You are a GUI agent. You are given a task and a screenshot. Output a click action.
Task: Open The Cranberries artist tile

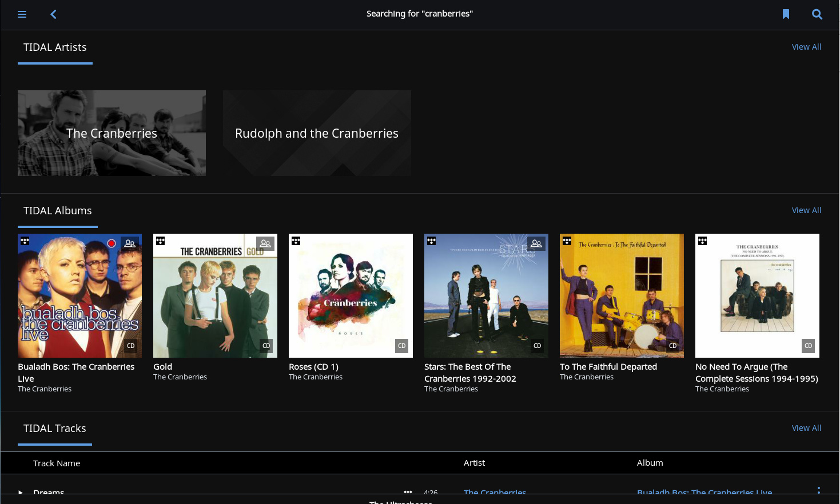[x=112, y=133]
